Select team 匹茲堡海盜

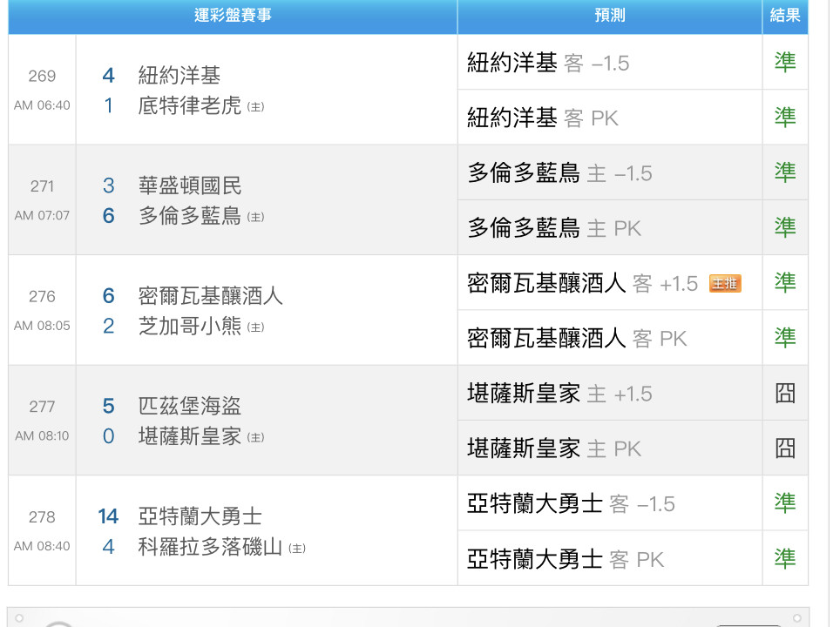190,407
